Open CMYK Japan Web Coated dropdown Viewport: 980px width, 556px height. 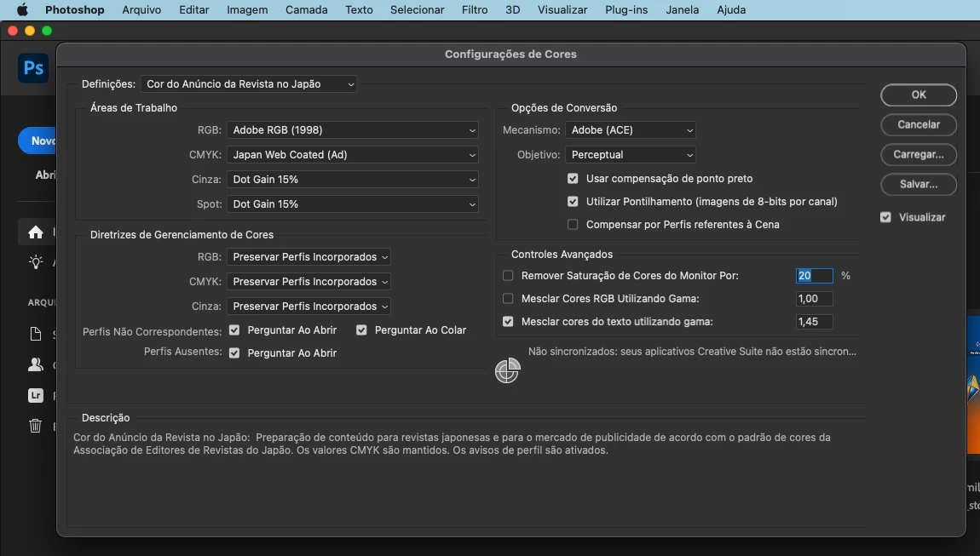coord(353,155)
